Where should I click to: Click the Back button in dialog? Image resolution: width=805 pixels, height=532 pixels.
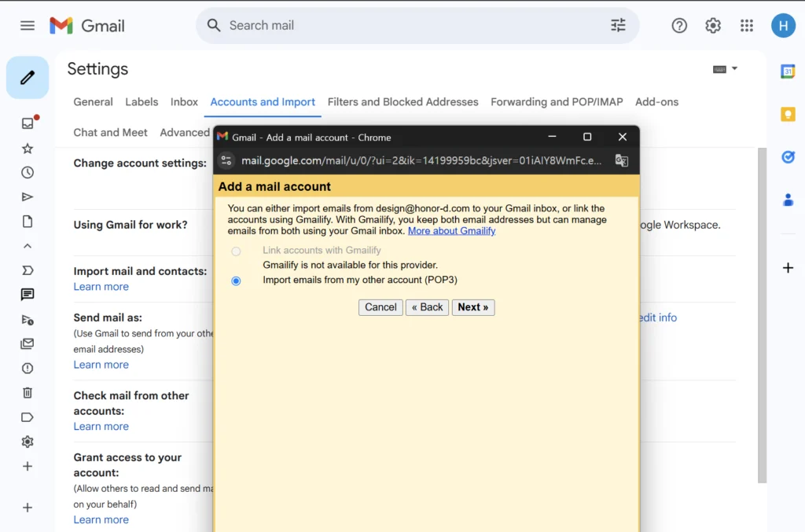coord(427,307)
